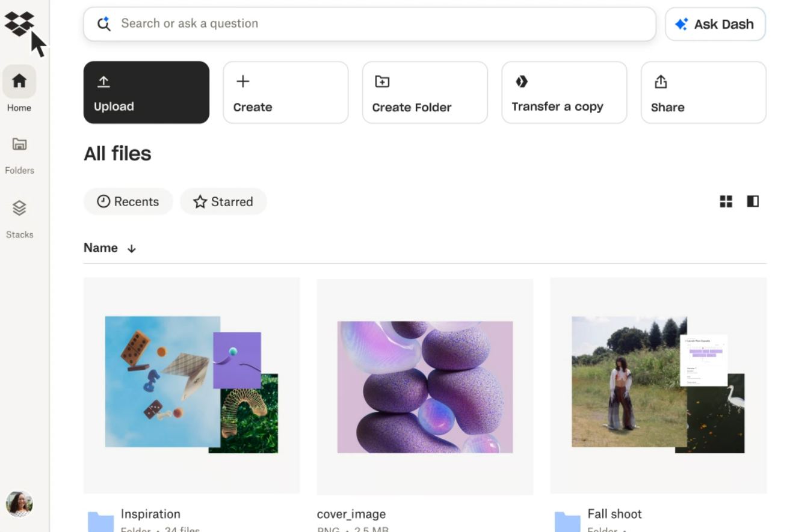This screenshot has height=532, width=790.
Task: Click the cover_image file name
Action: pos(351,515)
